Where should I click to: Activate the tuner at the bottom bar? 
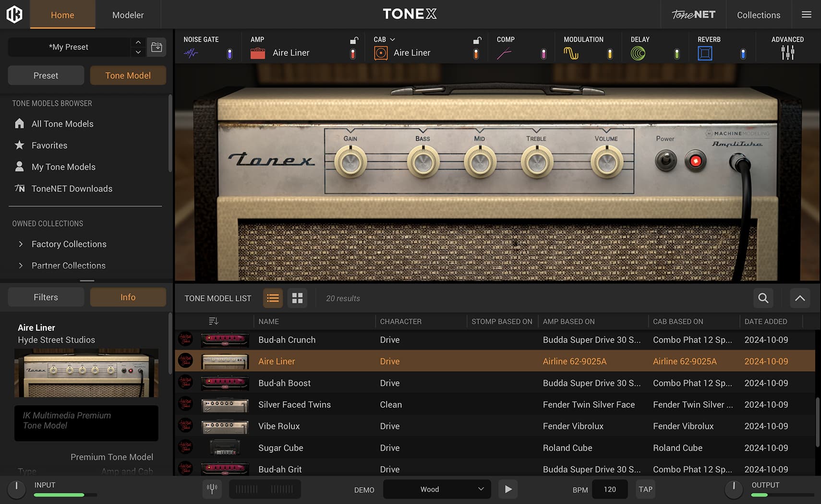tap(212, 489)
